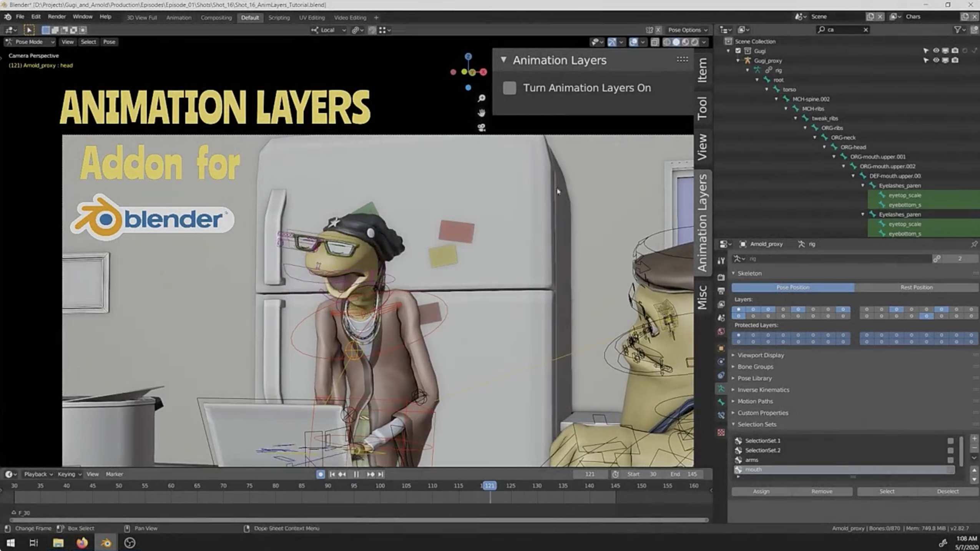Click frame 100 on timeline ruler
The width and height of the screenshot is (980, 551).
tap(380, 486)
